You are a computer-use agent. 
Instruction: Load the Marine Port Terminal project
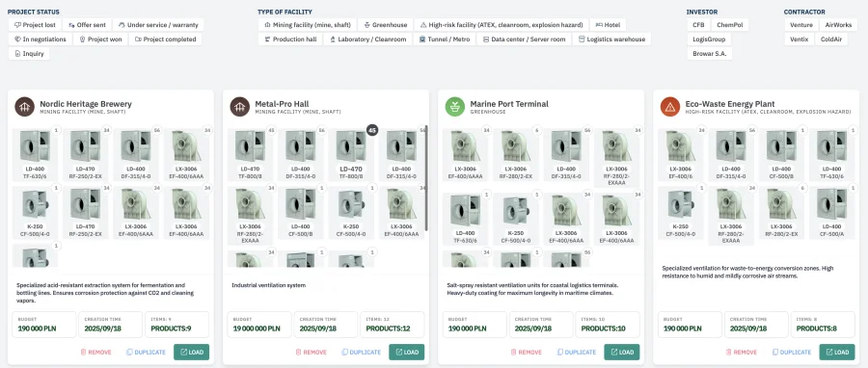click(622, 352)
